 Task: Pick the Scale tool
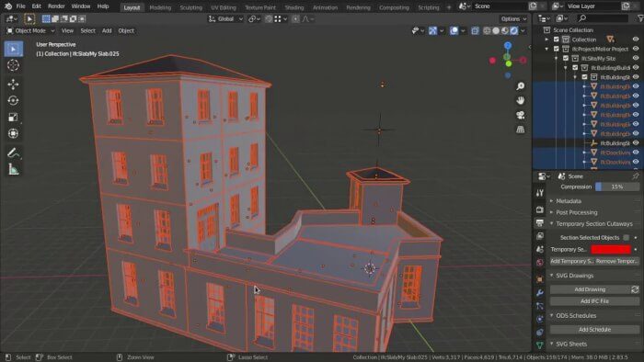tap(14, 118)
